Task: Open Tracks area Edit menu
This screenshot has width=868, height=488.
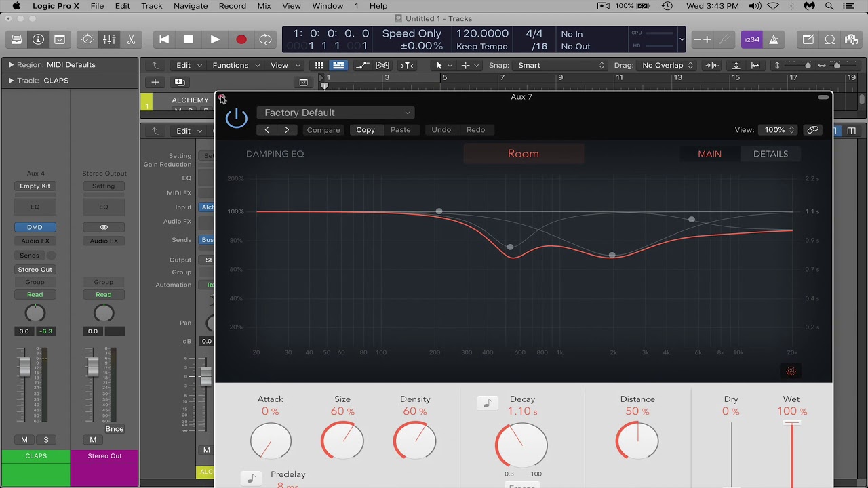Action: coord(189,65)
